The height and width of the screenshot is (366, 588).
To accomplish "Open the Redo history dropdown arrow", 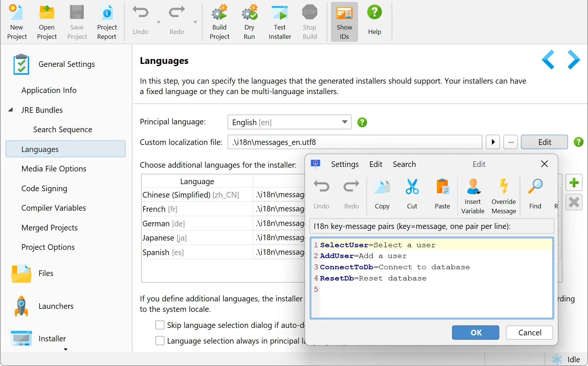I will click(195, 22).
